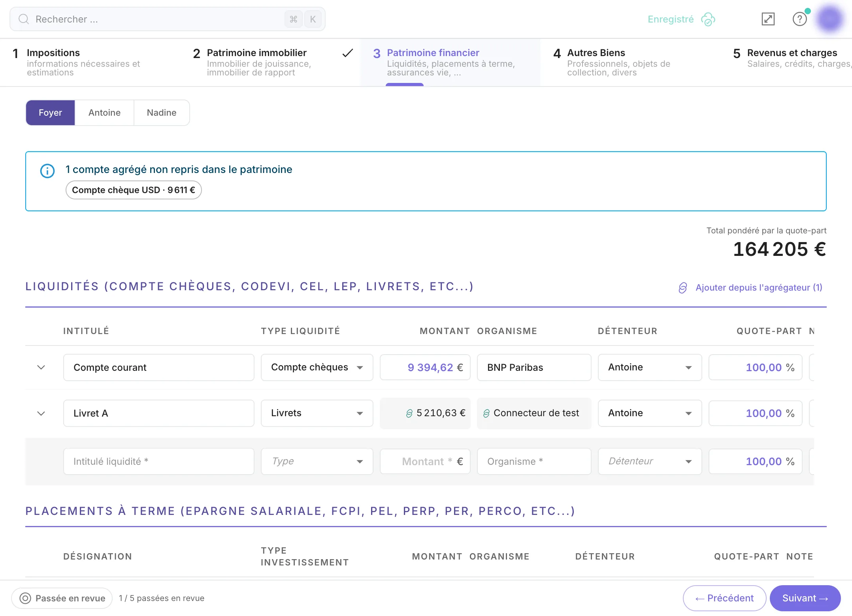Image resolution: width=852 pixels, height=616 pixels.
Task: Edit the BNP Paribas organisme field
Action: pos(534,367)
